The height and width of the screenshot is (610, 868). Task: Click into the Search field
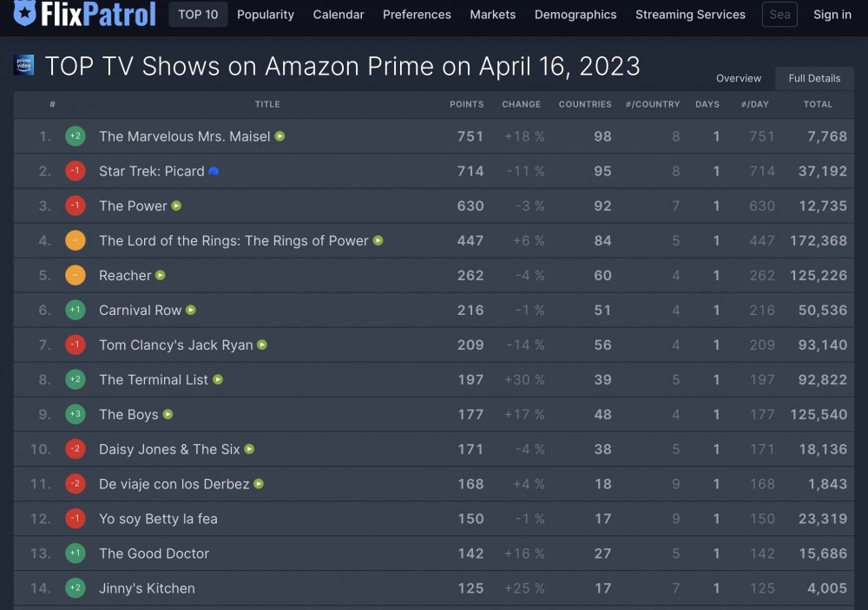tap(779, 15)
